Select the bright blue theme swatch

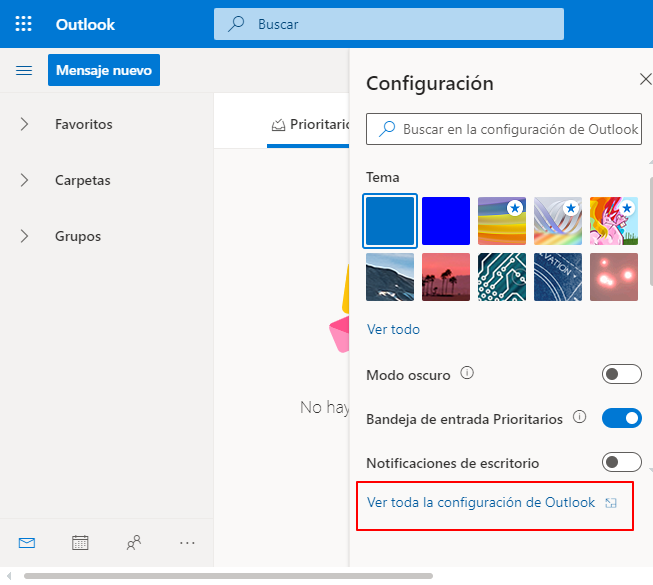point(446,221)
